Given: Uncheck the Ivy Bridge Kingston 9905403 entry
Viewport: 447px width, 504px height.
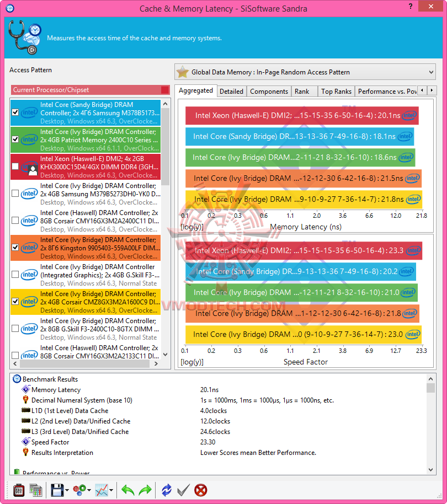Looking at the screenshot, I should point(15,248).
